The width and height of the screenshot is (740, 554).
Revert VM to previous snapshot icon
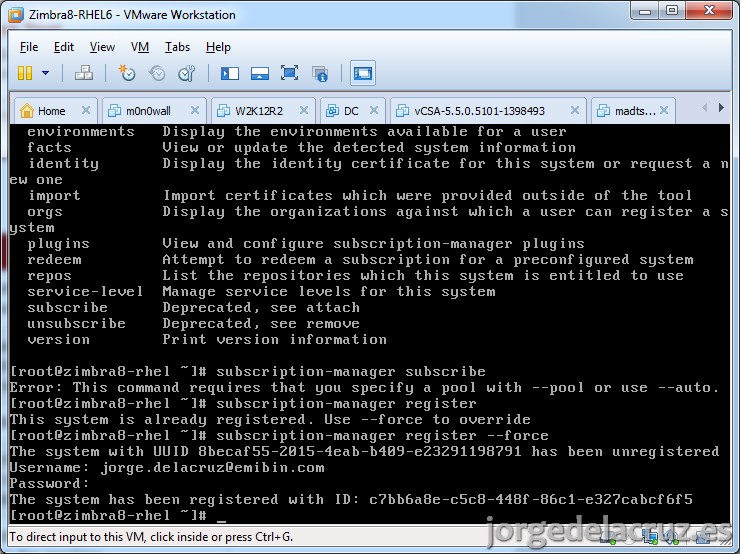coord(157,73)
